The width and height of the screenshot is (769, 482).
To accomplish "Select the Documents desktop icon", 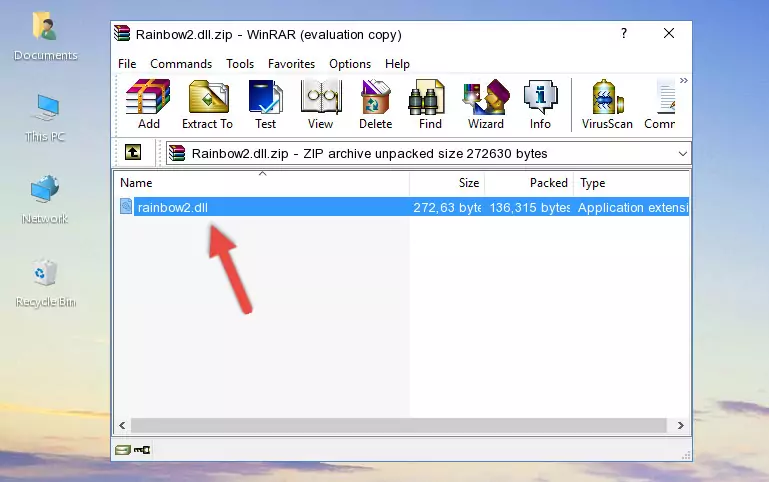I will (45, 37).
